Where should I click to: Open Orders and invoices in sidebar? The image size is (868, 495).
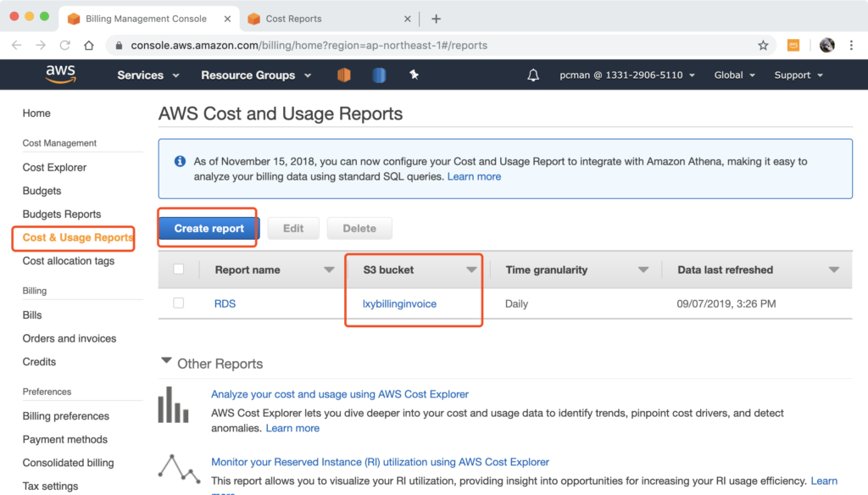click(70, 338)
